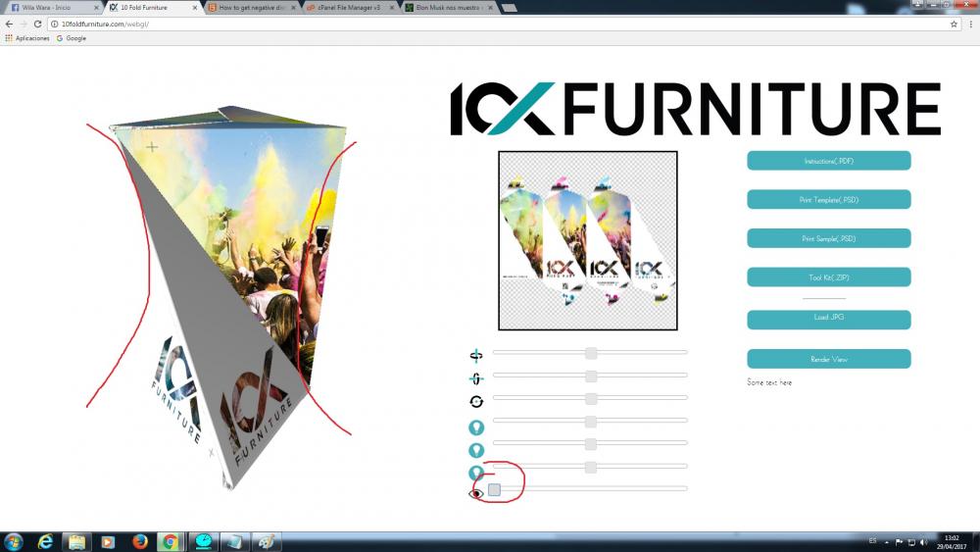Screen dimensions: 980x552
Task: Click the action center flag icon
Action: click(899, 542)
